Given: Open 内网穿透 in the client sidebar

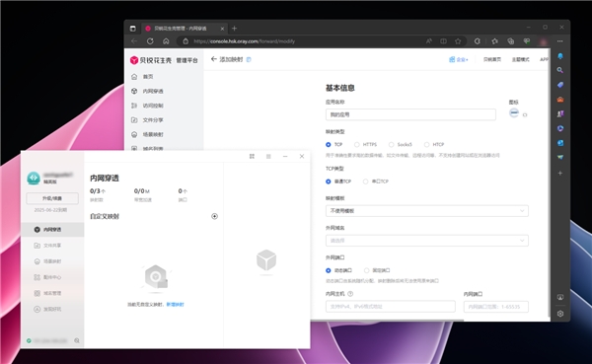Looking at the screenshot, I should click(x=52, y=230).
